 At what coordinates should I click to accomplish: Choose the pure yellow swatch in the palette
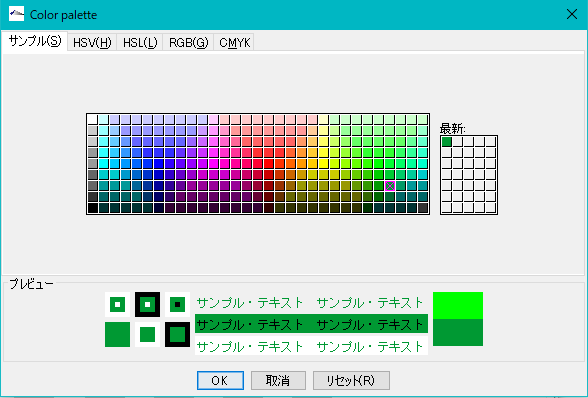(323, 164)
